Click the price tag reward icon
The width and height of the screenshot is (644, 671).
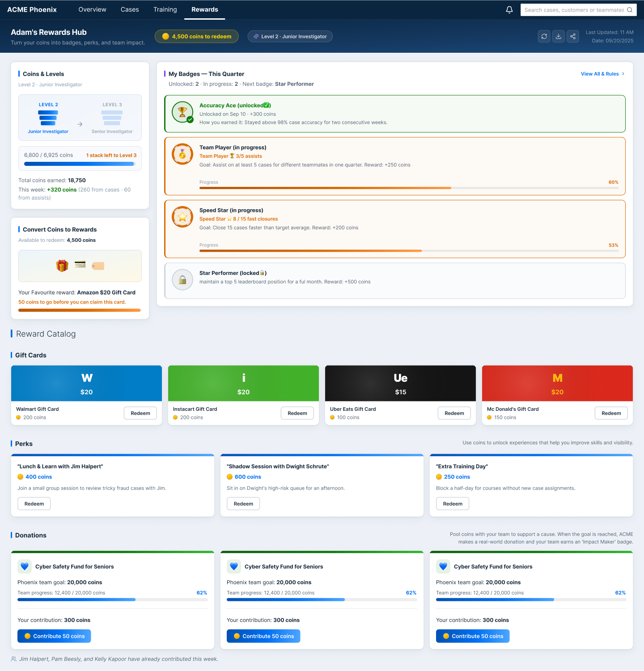pos(98,266)
